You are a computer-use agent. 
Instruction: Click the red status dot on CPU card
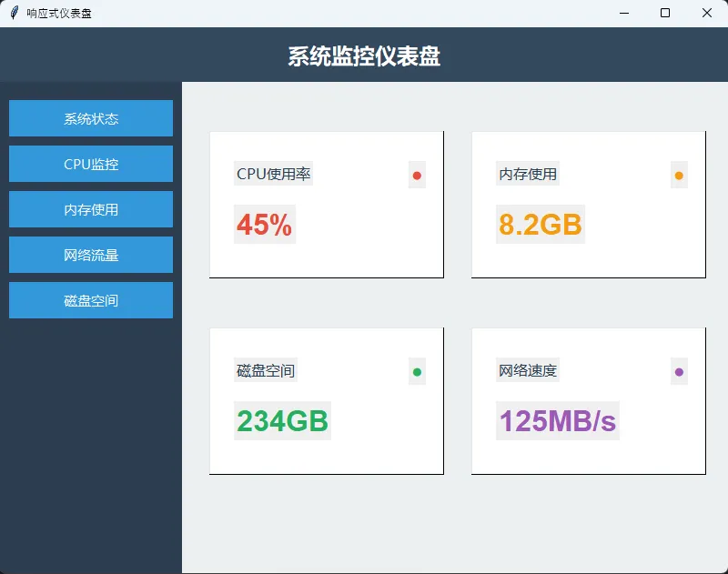pyautogui.click(x=417, y=176)
